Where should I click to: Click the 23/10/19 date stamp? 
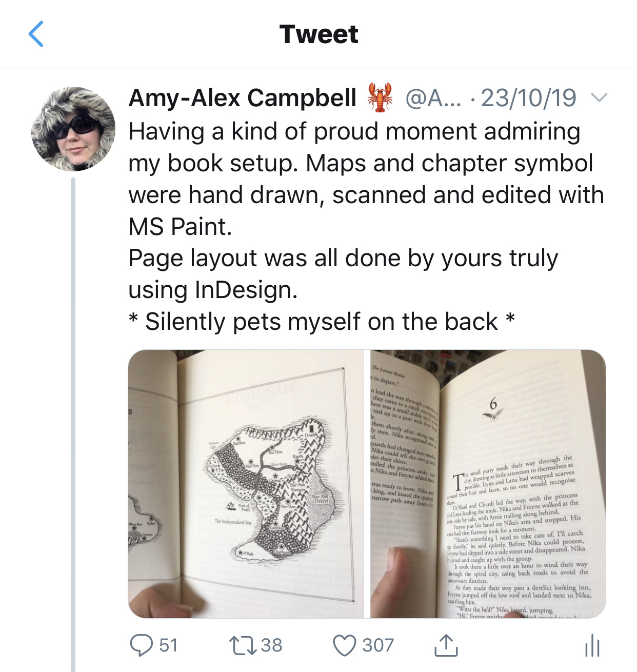529,97
